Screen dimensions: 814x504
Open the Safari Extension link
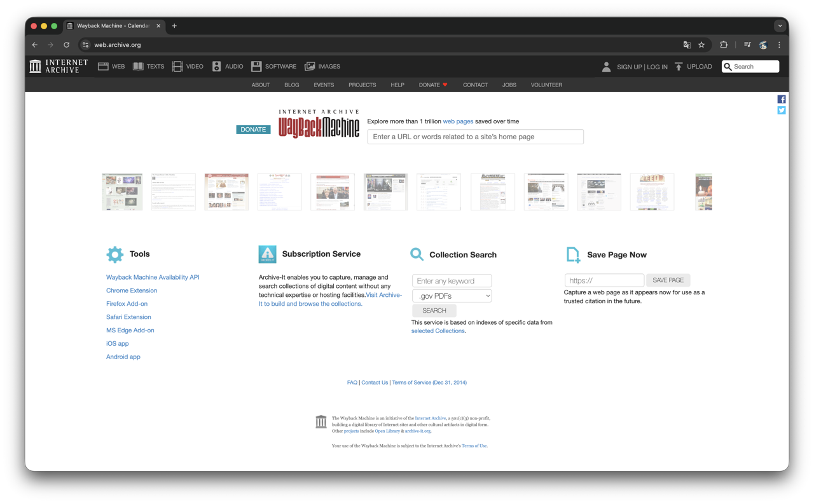128,317
